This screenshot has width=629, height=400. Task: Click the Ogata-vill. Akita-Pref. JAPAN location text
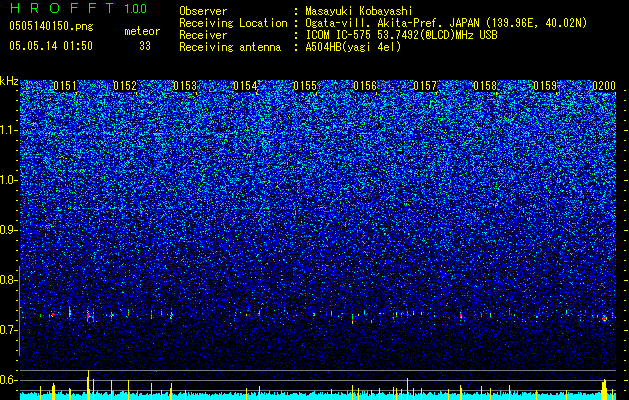446,23
